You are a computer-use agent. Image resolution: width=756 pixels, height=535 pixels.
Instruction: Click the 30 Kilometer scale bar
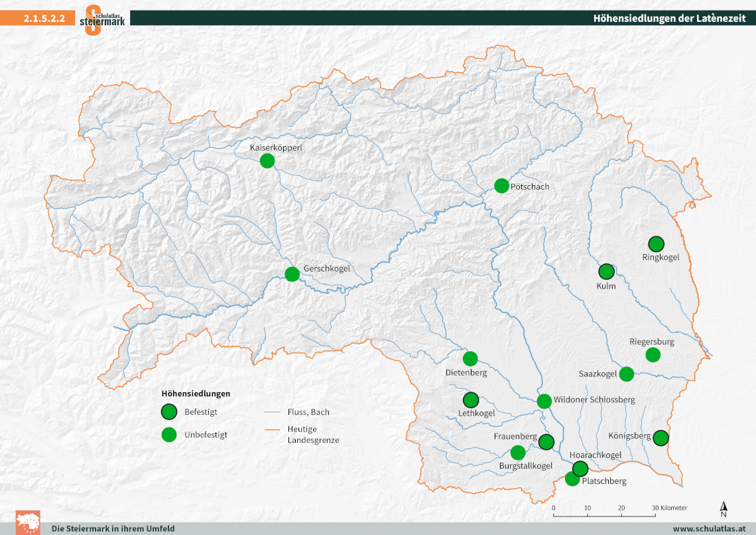point(605,512)
